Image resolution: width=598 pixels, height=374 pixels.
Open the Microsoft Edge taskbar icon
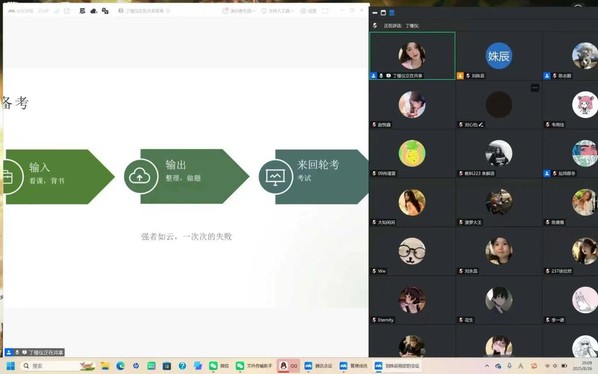121,366
